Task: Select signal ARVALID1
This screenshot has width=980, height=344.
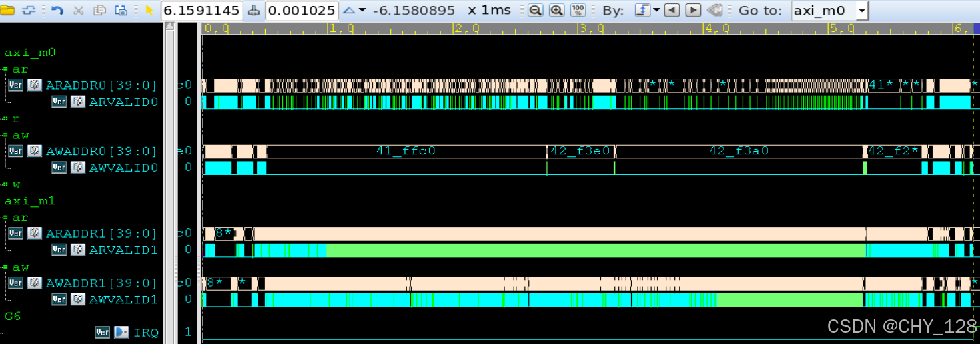Action: point(123,250)
